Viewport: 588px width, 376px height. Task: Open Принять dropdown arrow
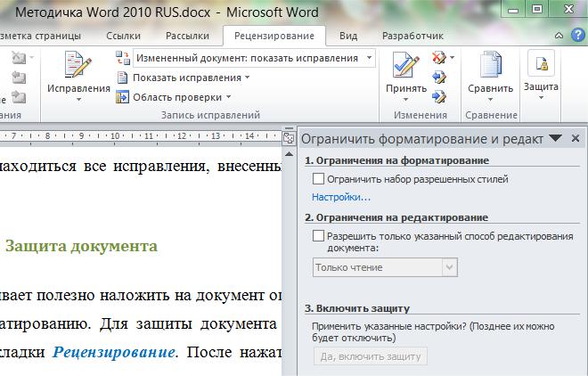click(x=405, y=100)
